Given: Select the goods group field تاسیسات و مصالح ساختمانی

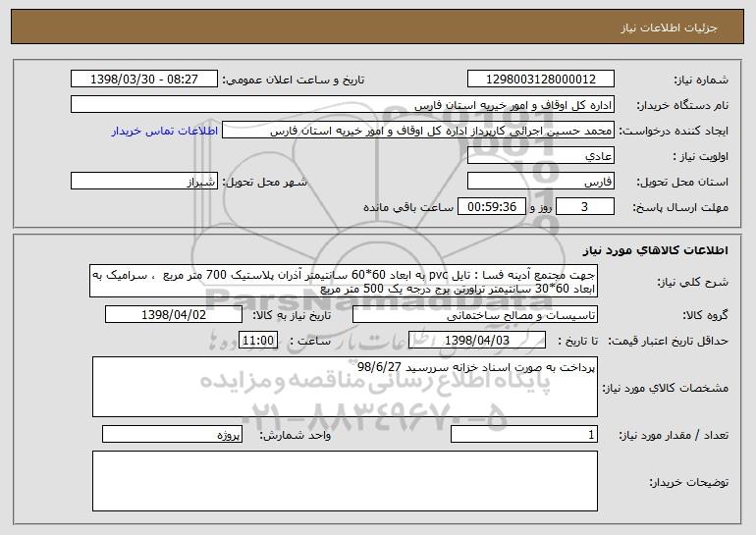Looking at the screenshot, I should tap(475, 315).
